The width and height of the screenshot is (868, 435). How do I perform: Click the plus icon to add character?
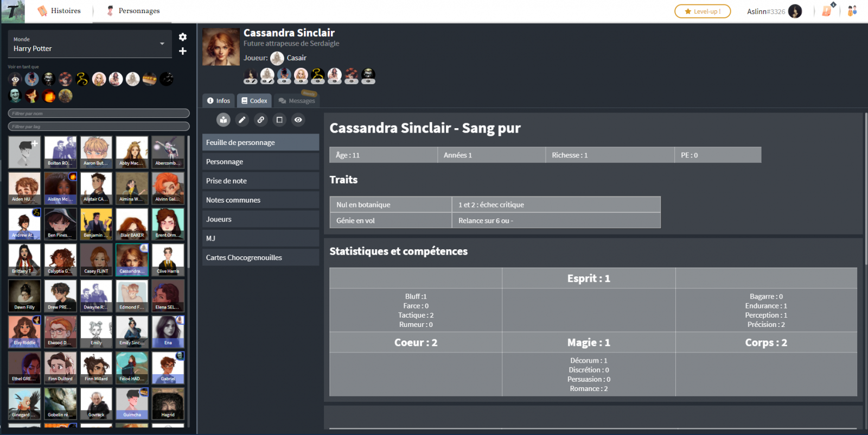183,51
